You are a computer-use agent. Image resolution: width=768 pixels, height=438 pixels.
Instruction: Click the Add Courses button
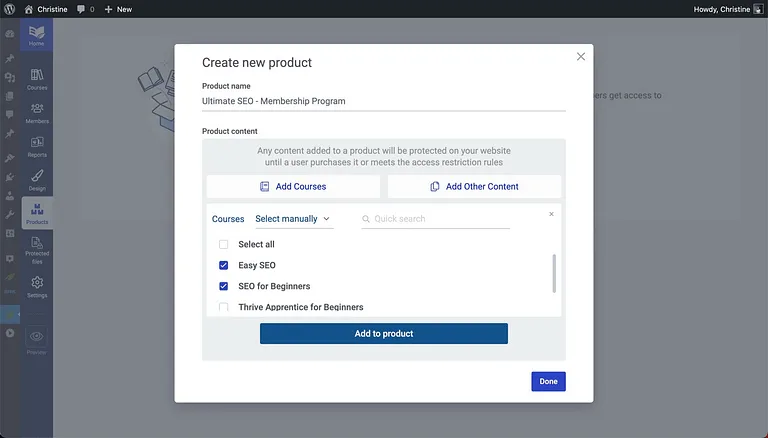[x=293, y=187]
